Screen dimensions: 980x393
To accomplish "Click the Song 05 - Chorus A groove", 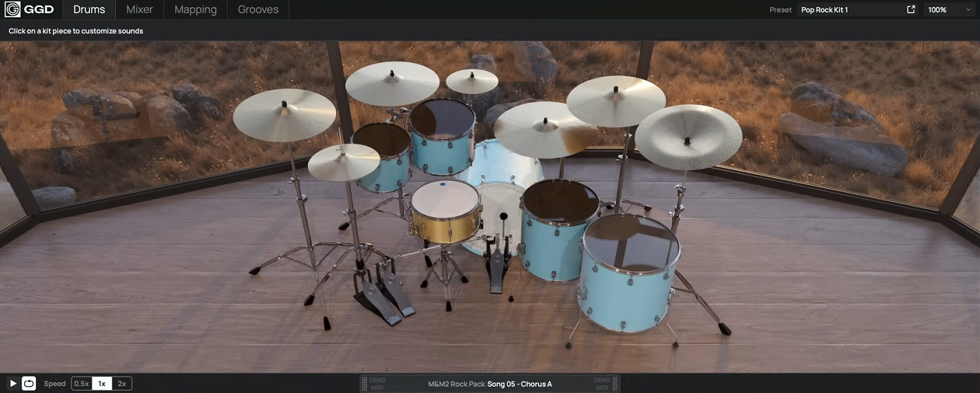I will pos(519,384).
